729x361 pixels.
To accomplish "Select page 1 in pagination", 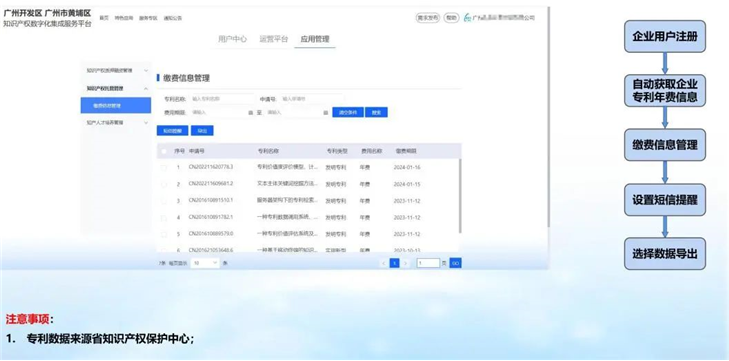I will [394, 263].
